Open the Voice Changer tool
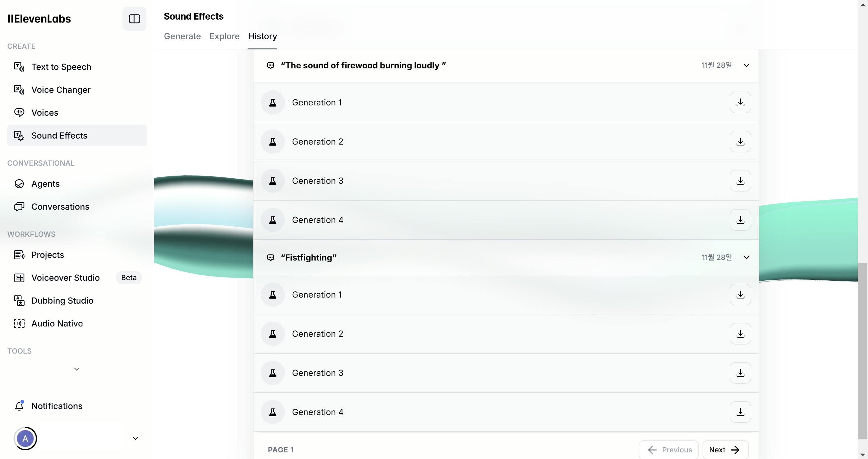The image size is (868, 459). click(x=61, y=90)
